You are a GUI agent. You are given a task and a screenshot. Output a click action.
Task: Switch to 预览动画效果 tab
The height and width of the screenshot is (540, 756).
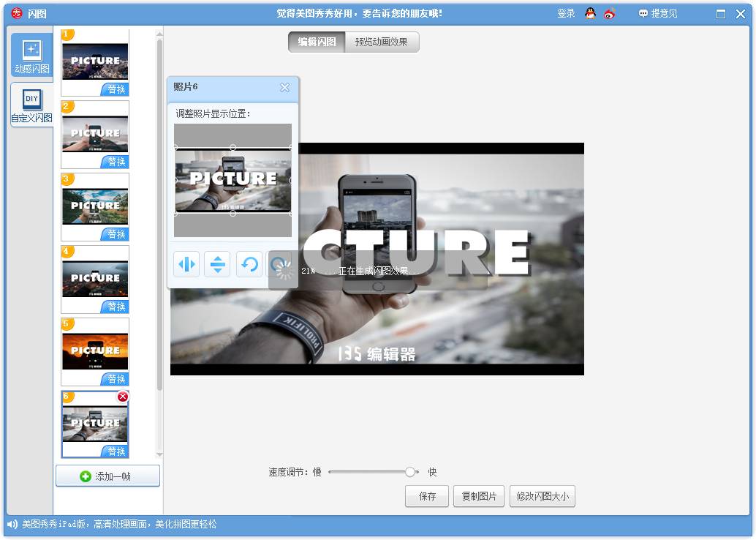[x=382, y=42]
